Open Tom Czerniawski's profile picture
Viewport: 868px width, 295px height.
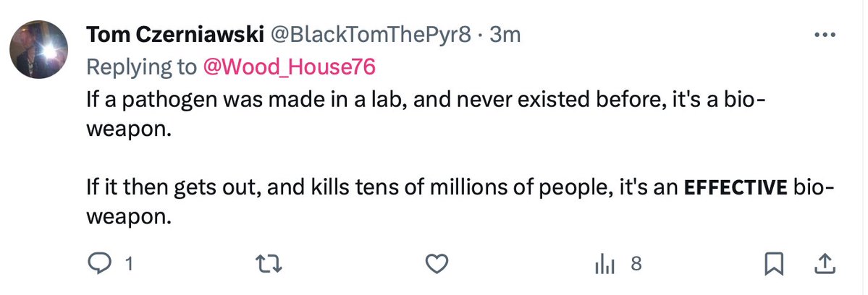38,50
